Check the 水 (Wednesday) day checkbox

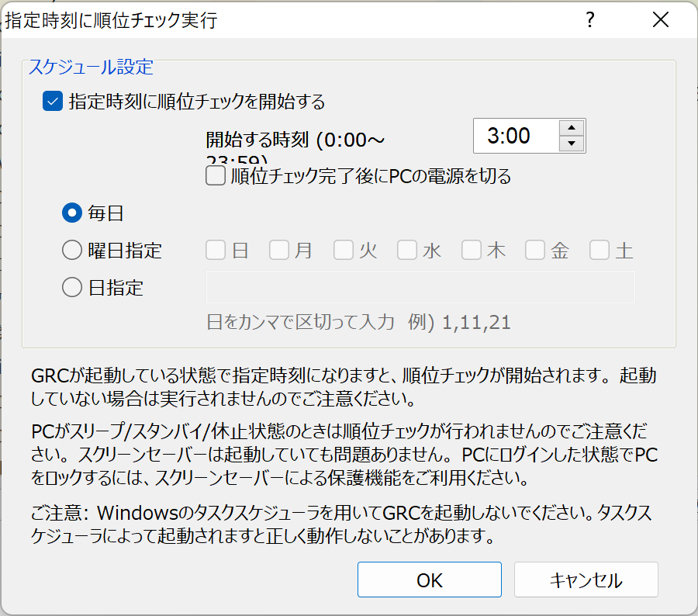tap(406, 250)
